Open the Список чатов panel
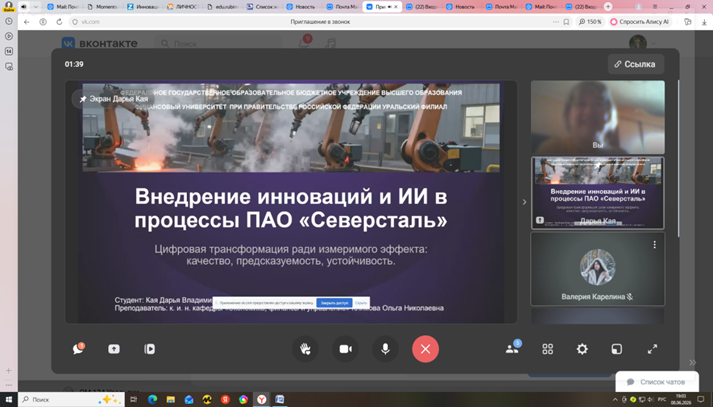This screenshot has width=713, height=407. click(657, 382)
